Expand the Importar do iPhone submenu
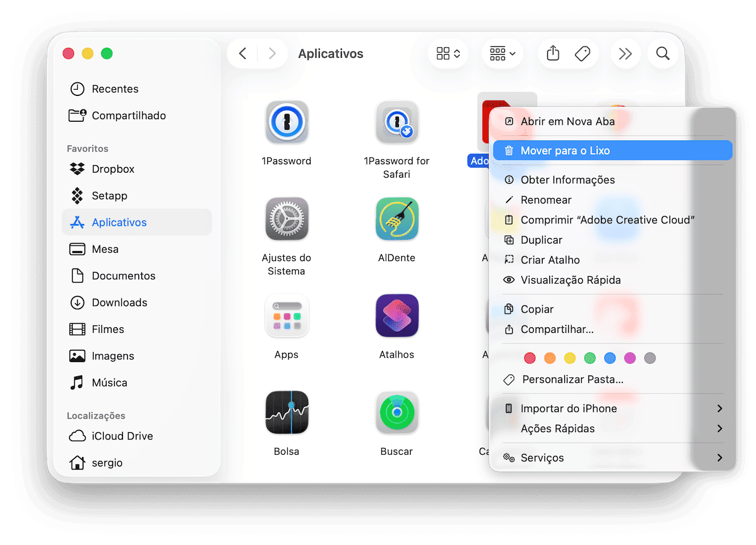This screenshot has width=756, height=545. pyautogui.click(x=613, y=408)
